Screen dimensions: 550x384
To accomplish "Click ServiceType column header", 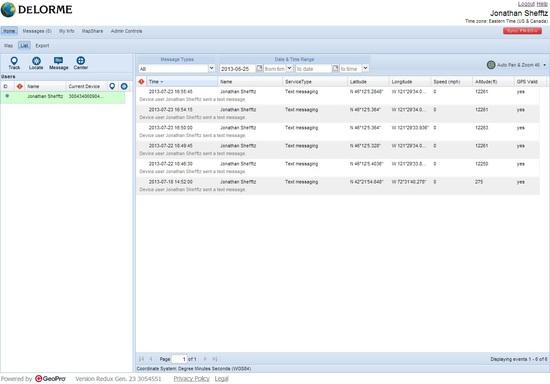I will pyautogui.click(x=315, y=82).
